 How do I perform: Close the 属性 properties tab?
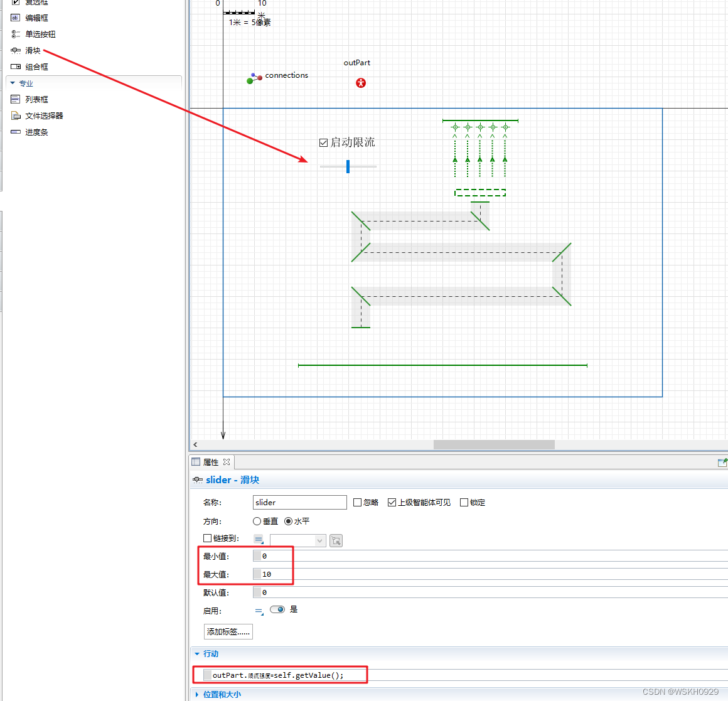(x=227, y=462)
